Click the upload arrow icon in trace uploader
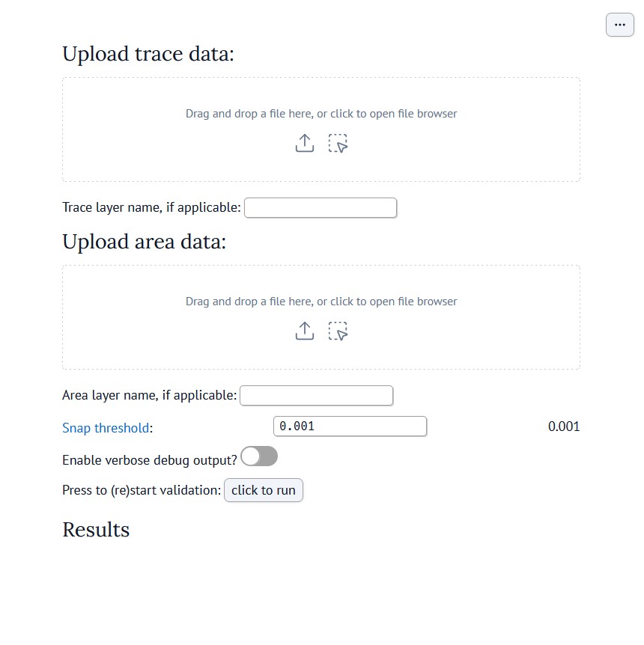The image size is (644, 645). (x=304, y=143)
